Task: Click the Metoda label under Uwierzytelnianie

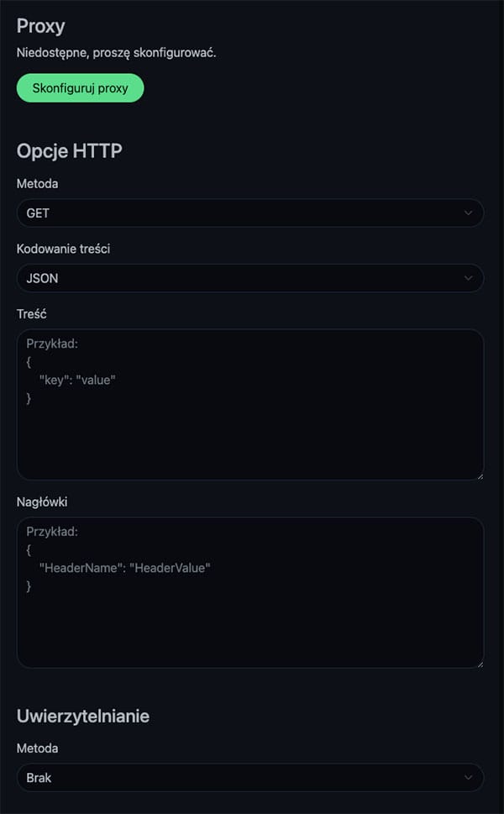Action: tap(38, 748)
